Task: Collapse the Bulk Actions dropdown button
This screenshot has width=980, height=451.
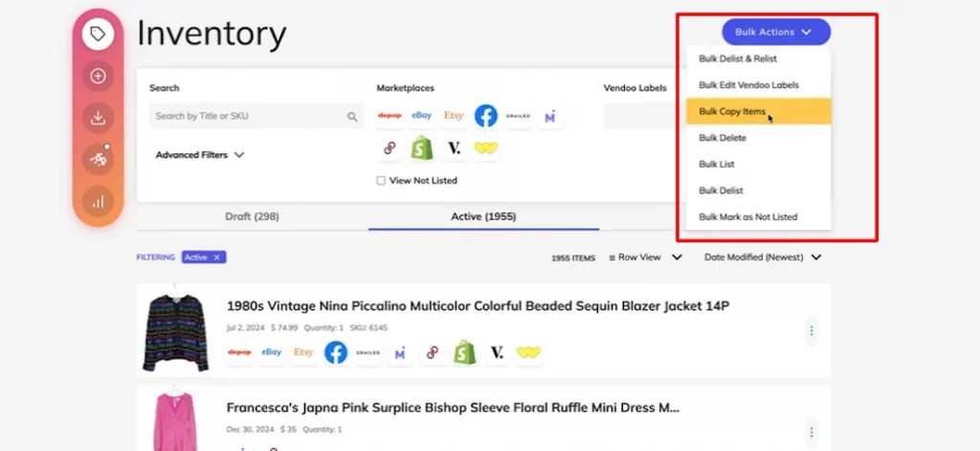Action: (x=775, y=32)
